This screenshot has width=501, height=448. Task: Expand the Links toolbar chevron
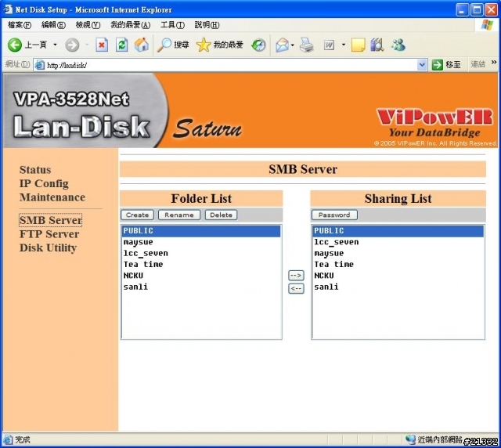(x=494, y=63)
